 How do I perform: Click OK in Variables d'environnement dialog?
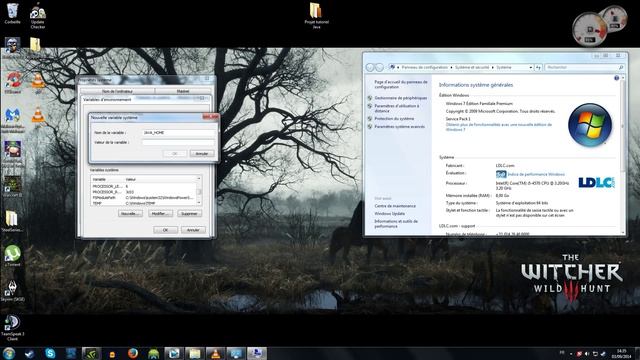coord(165,230)
